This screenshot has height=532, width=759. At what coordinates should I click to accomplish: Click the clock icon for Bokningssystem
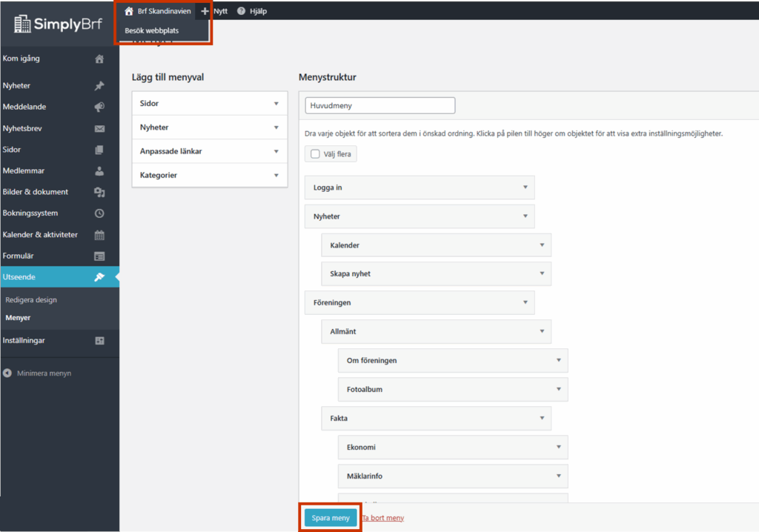[x=99, y=213]
